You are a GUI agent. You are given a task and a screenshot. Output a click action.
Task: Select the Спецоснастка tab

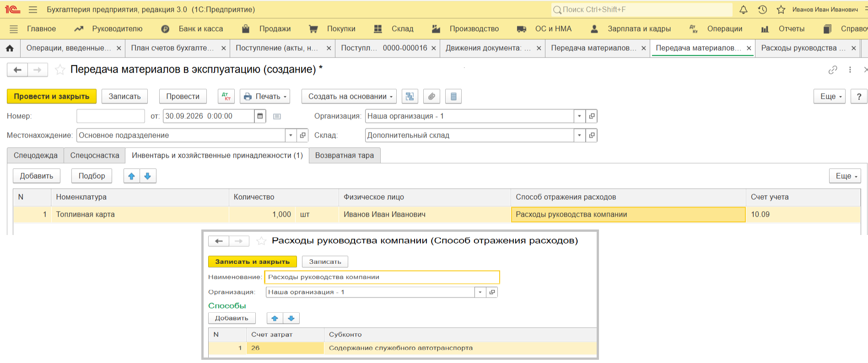pos(95,155)
